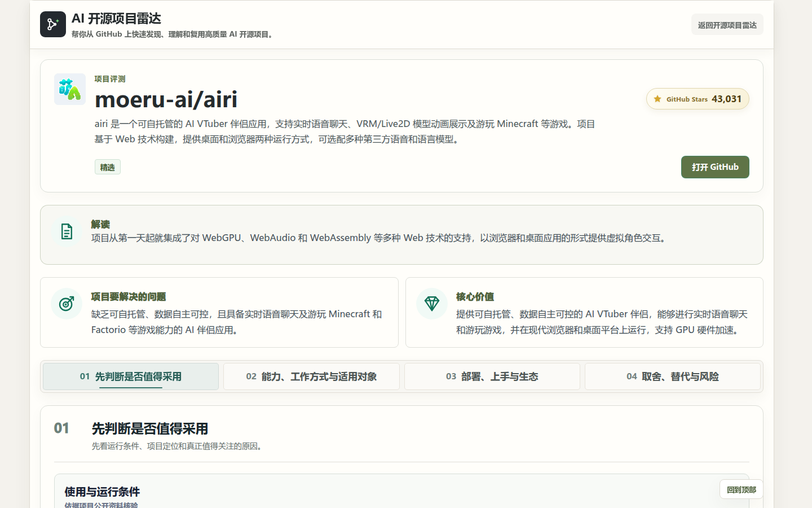
Task: Click the AI 开源项目雷达 branch logo icon
Action: pyautogui.click(x=53, y=24)
